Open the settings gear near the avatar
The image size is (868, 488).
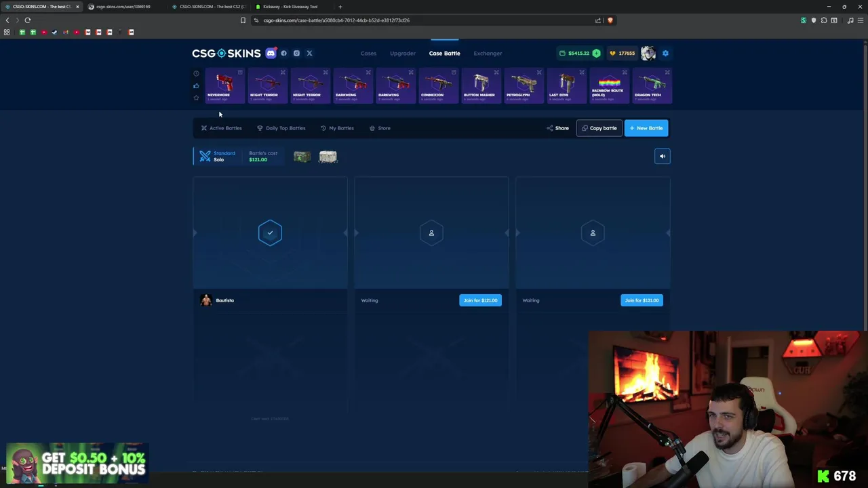pyautogui.click(x=665, y=53)
